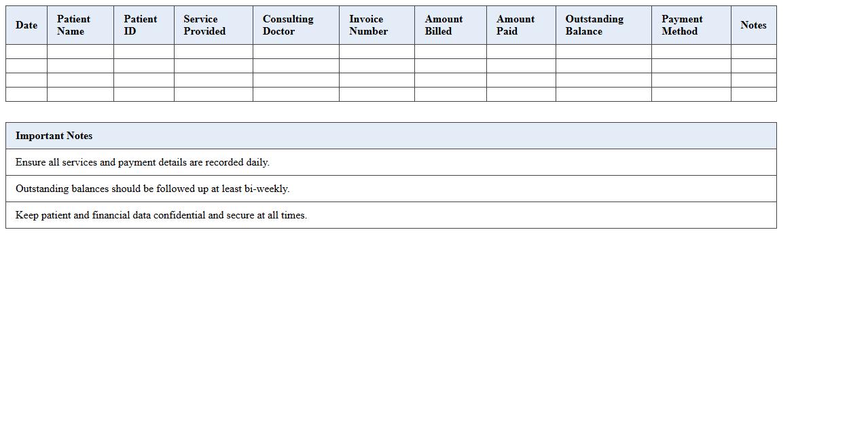
Task: Click the Notes column header
Action: pos(754,25)
